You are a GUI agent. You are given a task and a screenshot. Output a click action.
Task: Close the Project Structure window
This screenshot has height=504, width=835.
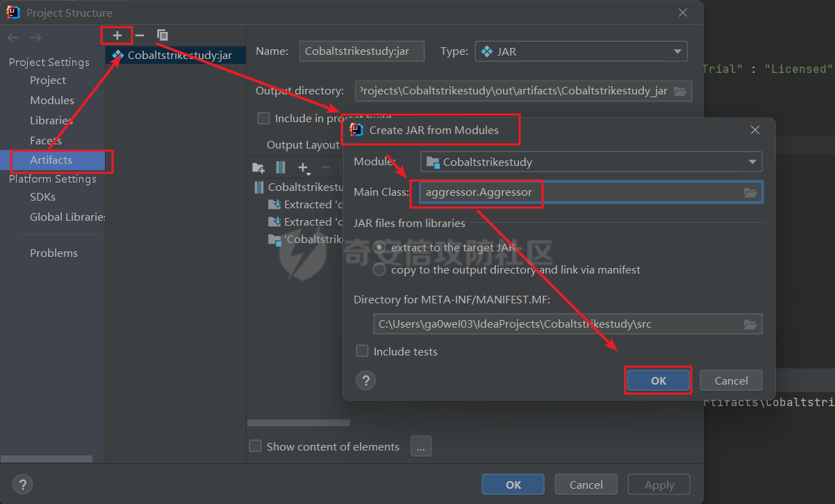(683, 12)
